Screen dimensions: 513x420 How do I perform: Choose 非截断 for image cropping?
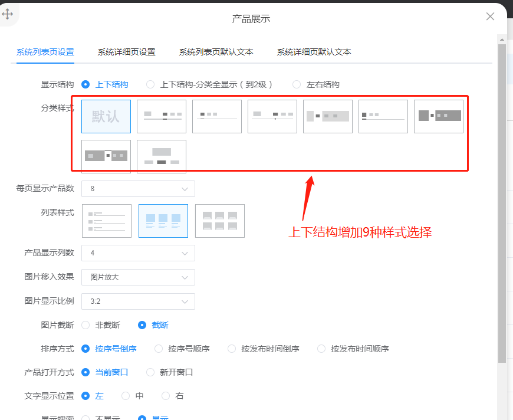tap(85, 325)
